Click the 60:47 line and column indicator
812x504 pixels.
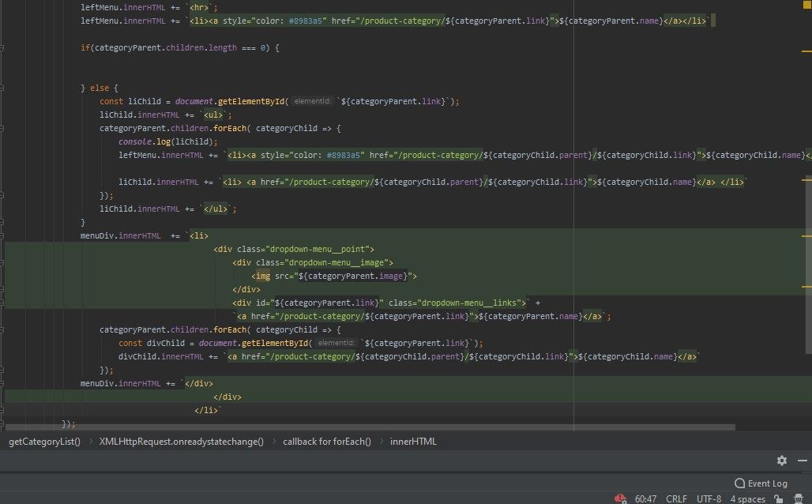(645, 498)
